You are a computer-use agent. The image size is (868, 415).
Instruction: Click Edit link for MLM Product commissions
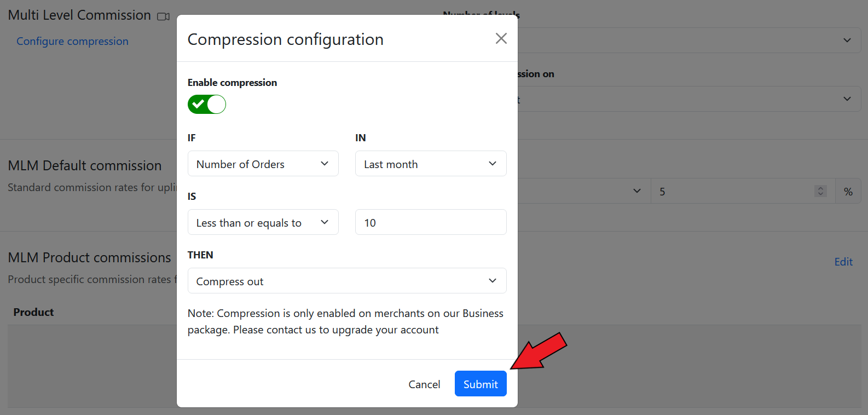click(843, 262)
